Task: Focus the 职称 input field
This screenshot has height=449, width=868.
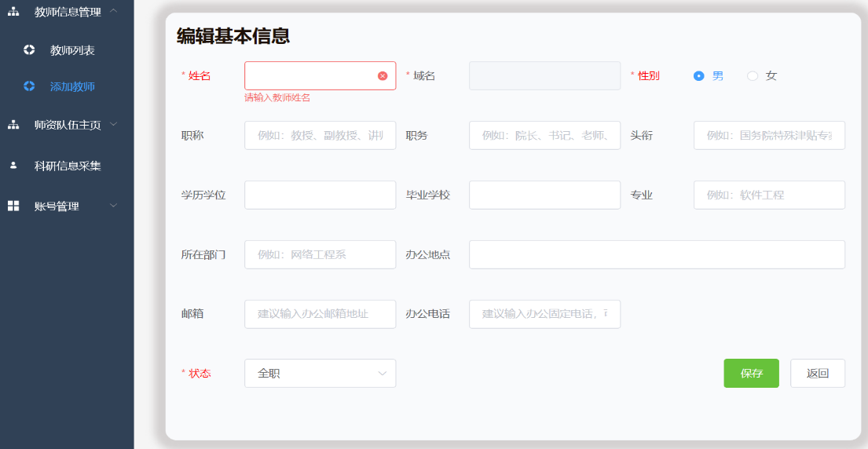Action: [x=320, y=135]
